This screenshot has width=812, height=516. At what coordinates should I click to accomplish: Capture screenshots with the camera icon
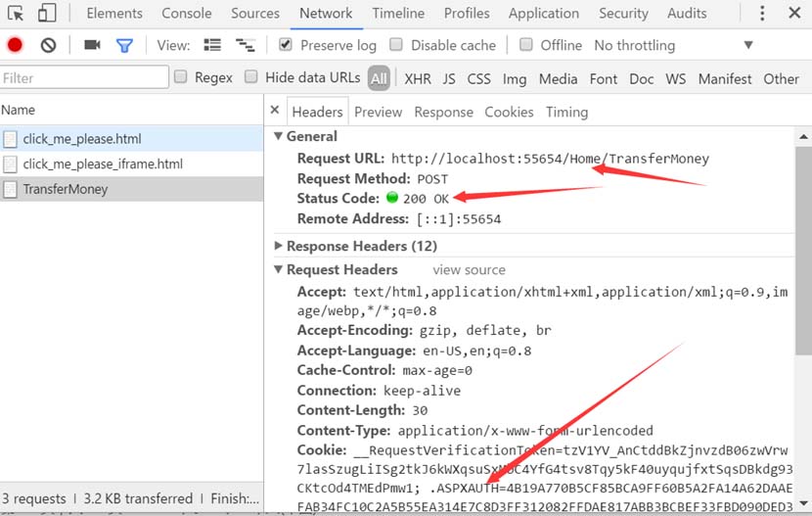coord(92,45)
